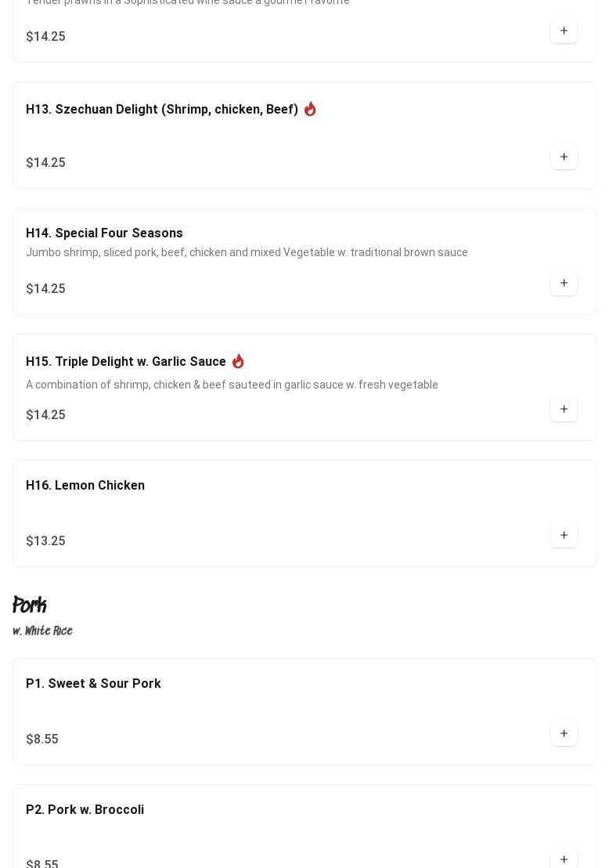The width and height of the screenshot is (609, 868).
Task: Select the P1 Sweet & Sour Pork title
Action: coord(93,684)
